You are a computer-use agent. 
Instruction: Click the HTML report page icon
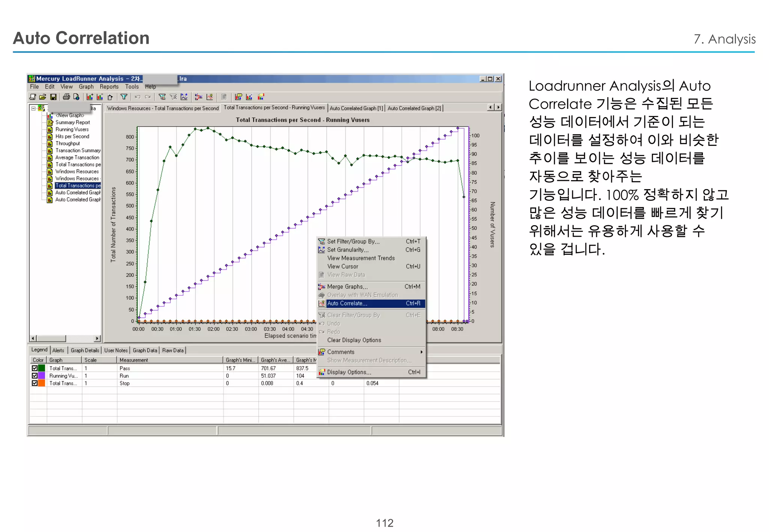(x=76, y=97)
